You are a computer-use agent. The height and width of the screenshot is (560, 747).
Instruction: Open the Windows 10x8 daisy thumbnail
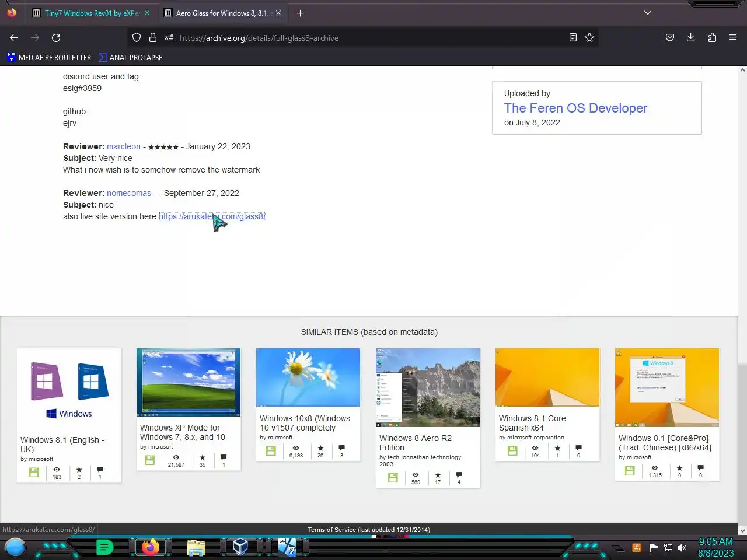pos(308,377)
